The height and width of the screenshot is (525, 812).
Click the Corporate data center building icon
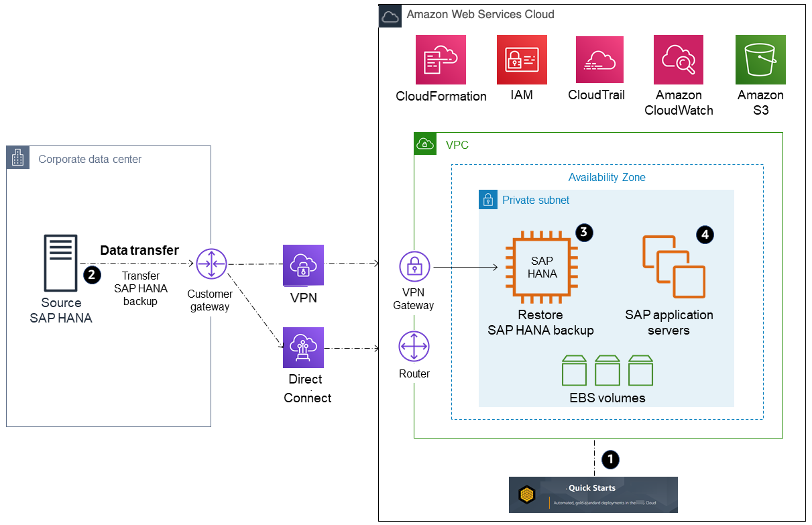pos(18,158)
